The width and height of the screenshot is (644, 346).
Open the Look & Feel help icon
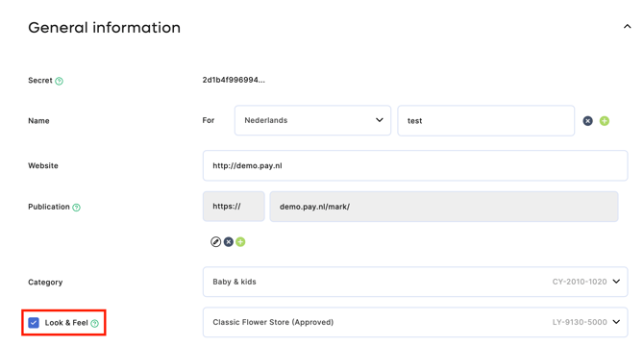(95, 324)
